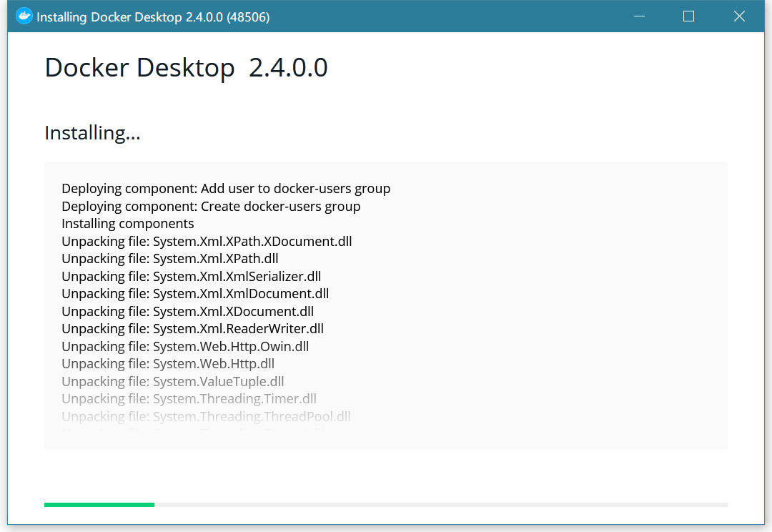Click the 'Installing Docker Desktop 2.4.0.0 (48506)' title
This screenshot has height=532, width=772.
pos(153,17)
